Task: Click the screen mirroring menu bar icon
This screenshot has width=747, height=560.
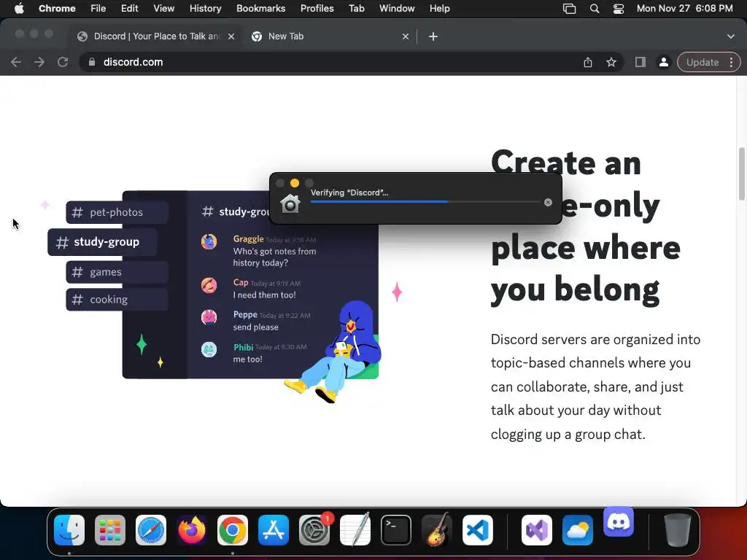Action: click(x=569, y=9)
